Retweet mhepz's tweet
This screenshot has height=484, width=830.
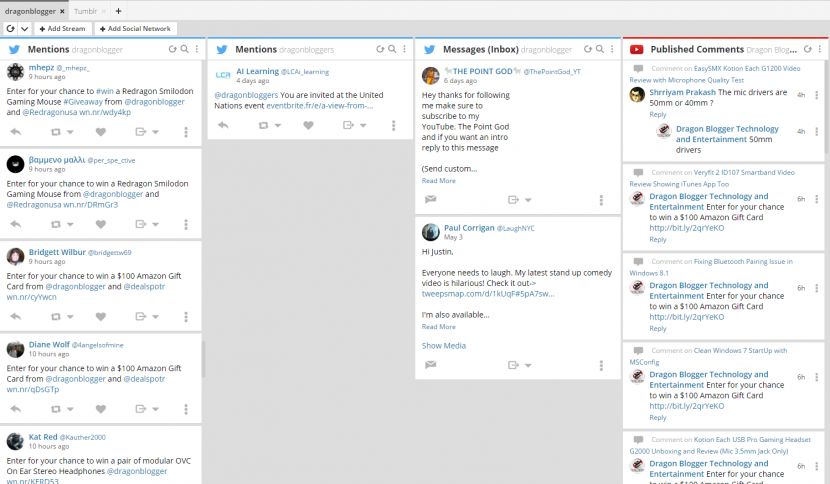tap(56, 132)
